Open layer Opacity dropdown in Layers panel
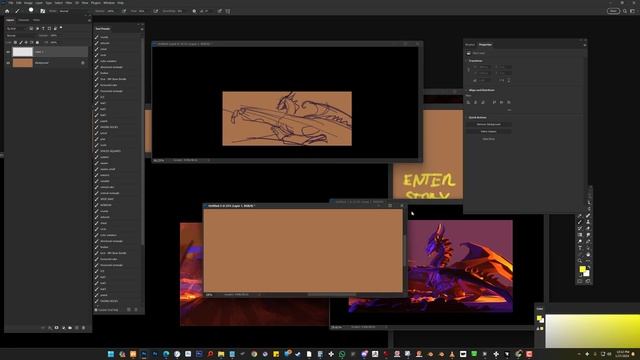Screen dimensions: 640x360 55,36
